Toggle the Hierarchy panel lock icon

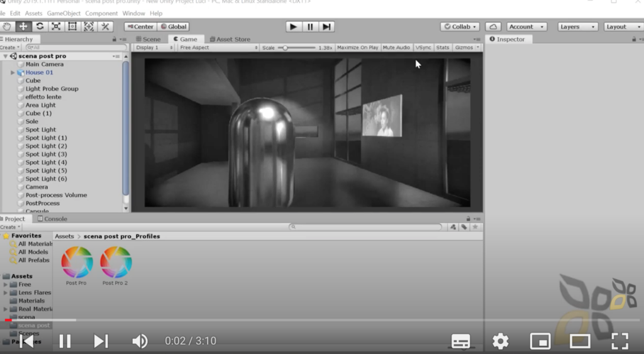coord(114,39)
